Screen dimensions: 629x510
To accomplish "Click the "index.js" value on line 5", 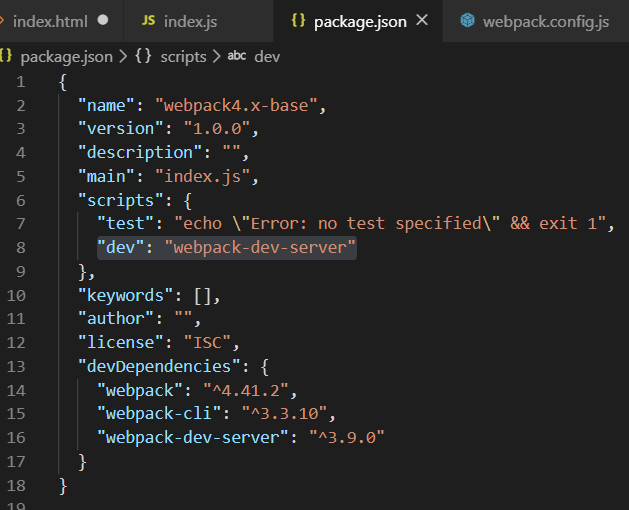I will coord(203,177).
